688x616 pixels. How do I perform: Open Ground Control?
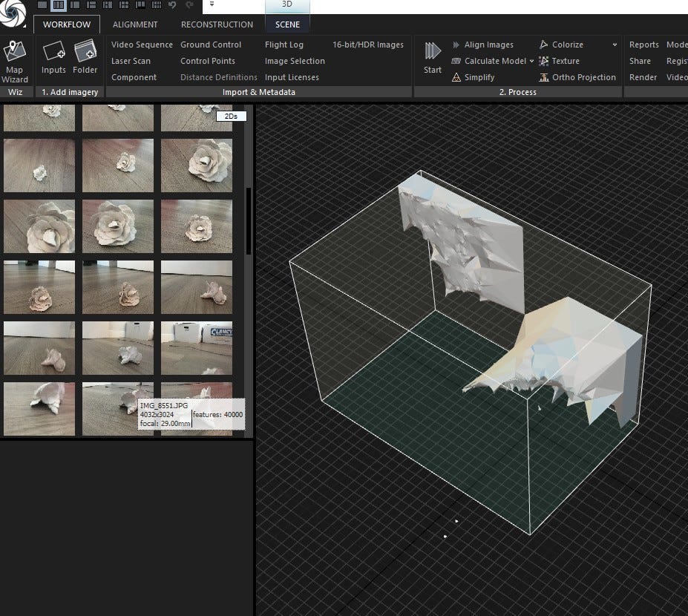click(211, 45)
